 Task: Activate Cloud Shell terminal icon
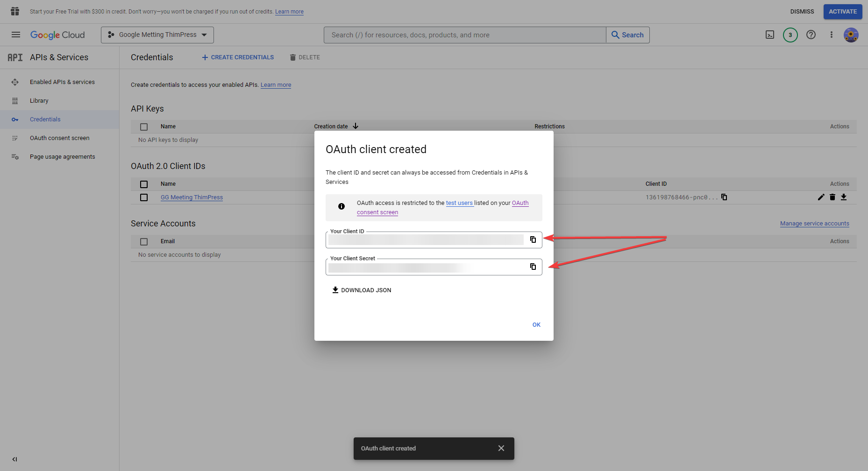click(x=770, y=35)
